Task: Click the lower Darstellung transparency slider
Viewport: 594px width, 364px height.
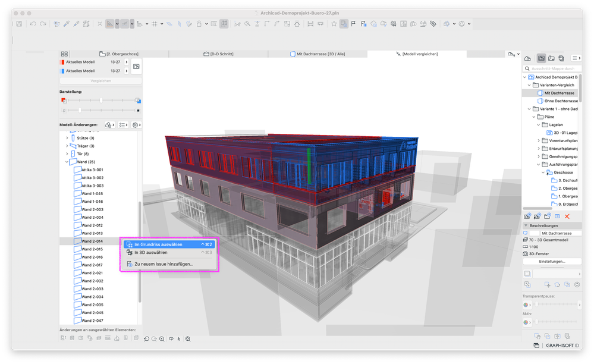Action: pyautogui.click(x=100, y=110)
